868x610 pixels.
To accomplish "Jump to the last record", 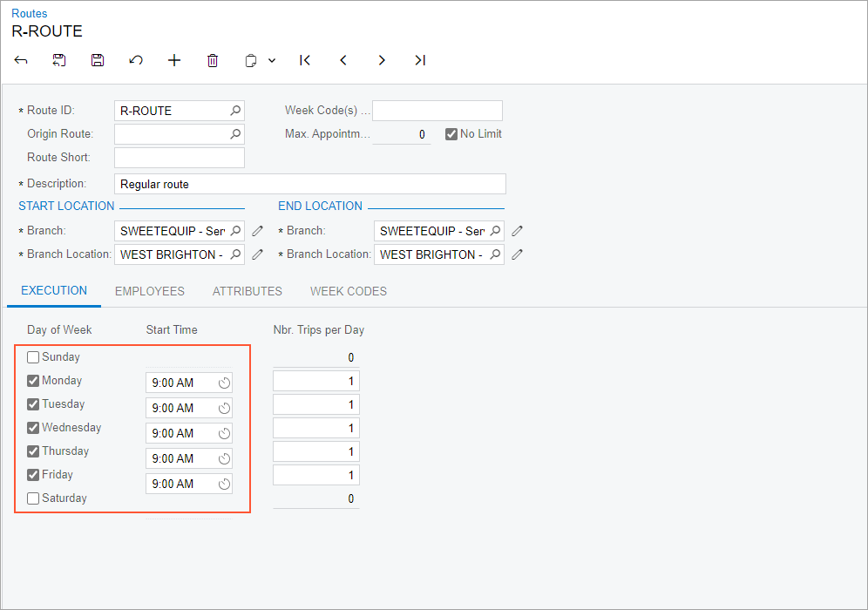I will (420, 60).
